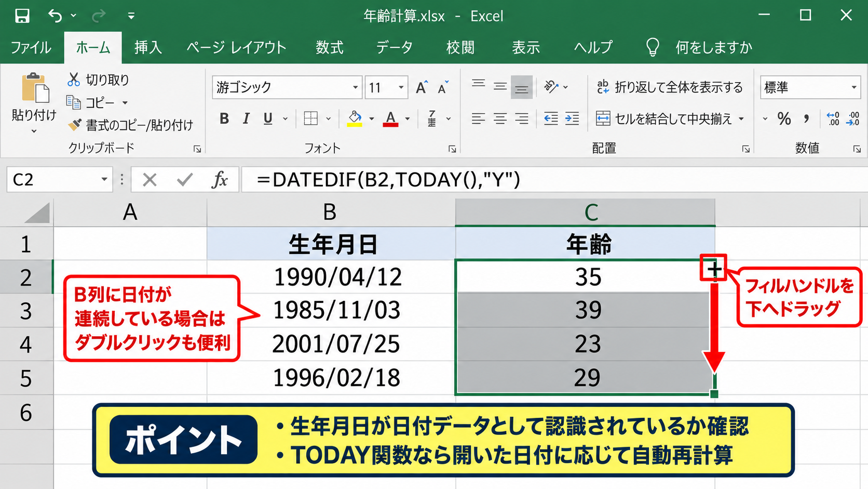868x489 pixels.
Task: Toggle Underline formatting
Action: point(268,118)
